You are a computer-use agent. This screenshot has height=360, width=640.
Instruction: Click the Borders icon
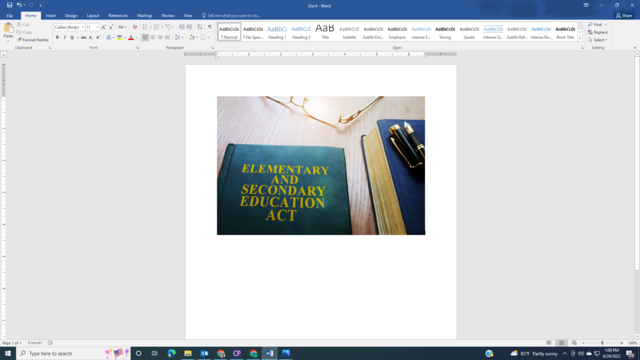[203, 38]
